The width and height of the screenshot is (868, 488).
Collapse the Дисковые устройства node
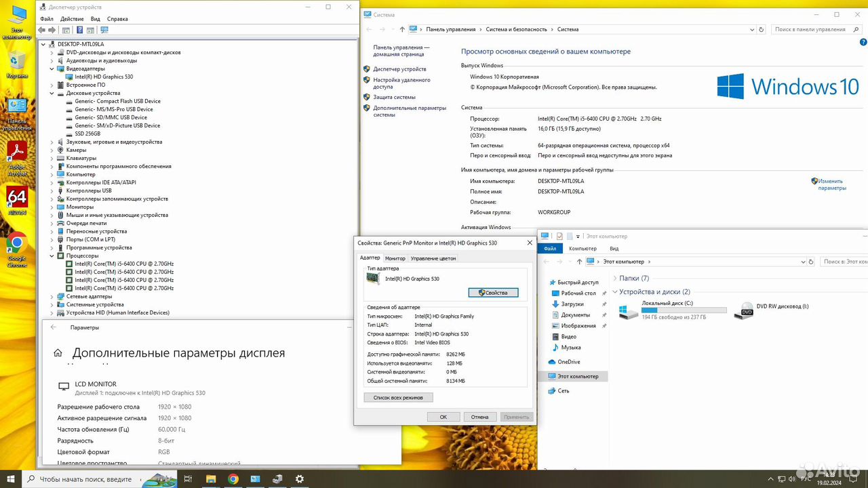(x=52, y=93)
